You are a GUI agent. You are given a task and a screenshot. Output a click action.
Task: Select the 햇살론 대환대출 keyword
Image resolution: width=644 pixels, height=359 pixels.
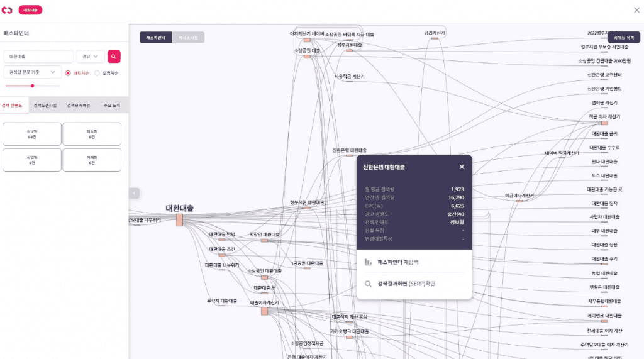604,287
